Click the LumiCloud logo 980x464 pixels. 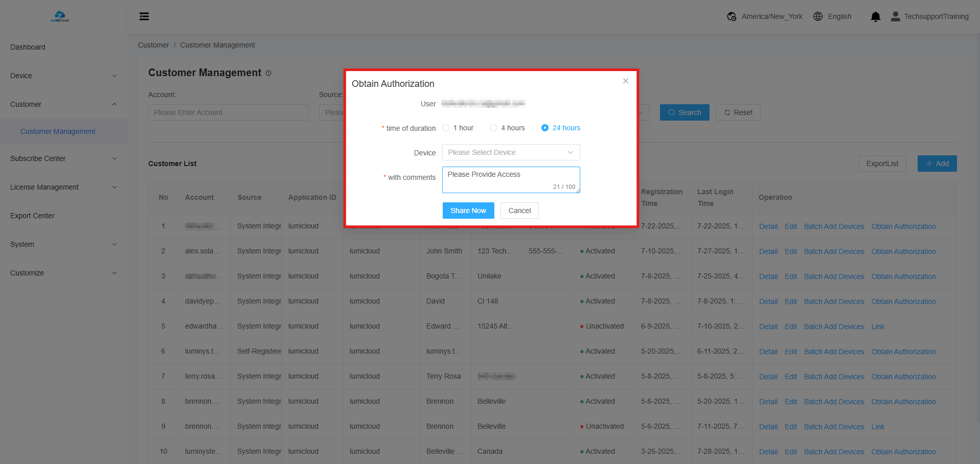pos(60,16)
